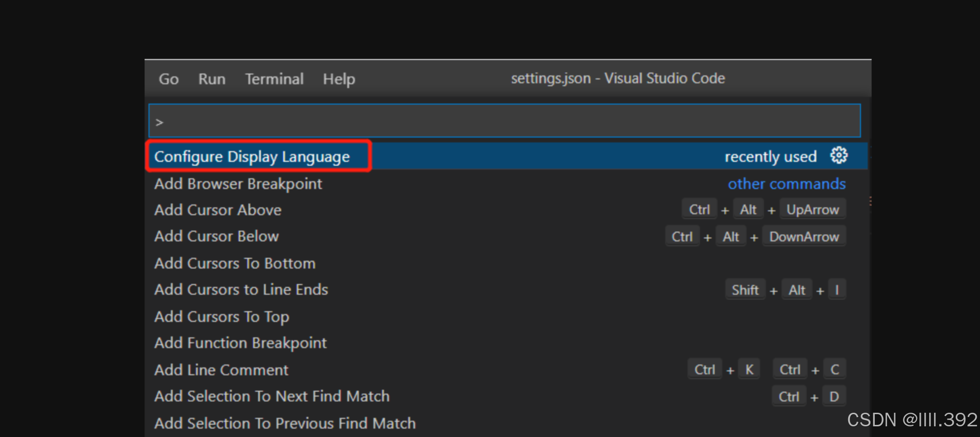980x437 pixels.
Task: Select Add Cursors To Top command
Action: click(x=506, y=317)
